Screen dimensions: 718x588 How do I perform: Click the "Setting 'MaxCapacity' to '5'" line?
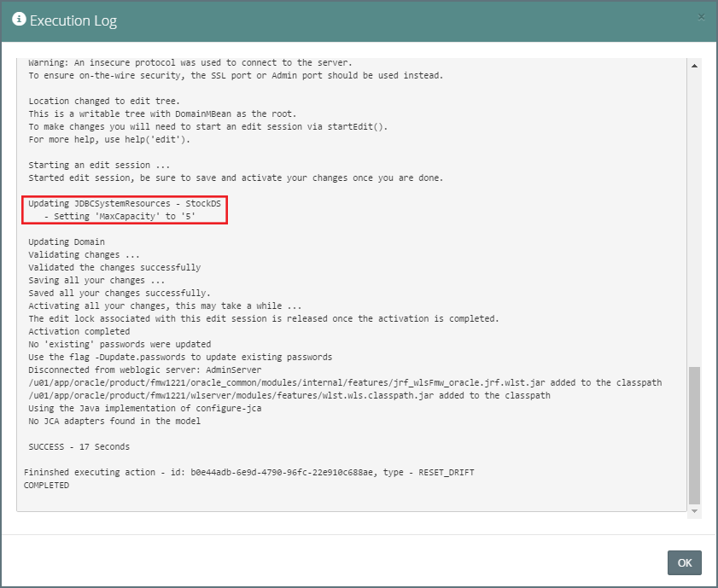(x=126, y=217)
